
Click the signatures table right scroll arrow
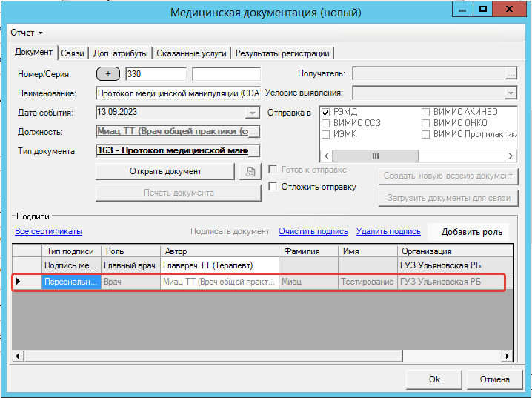(x=508, y=356)
